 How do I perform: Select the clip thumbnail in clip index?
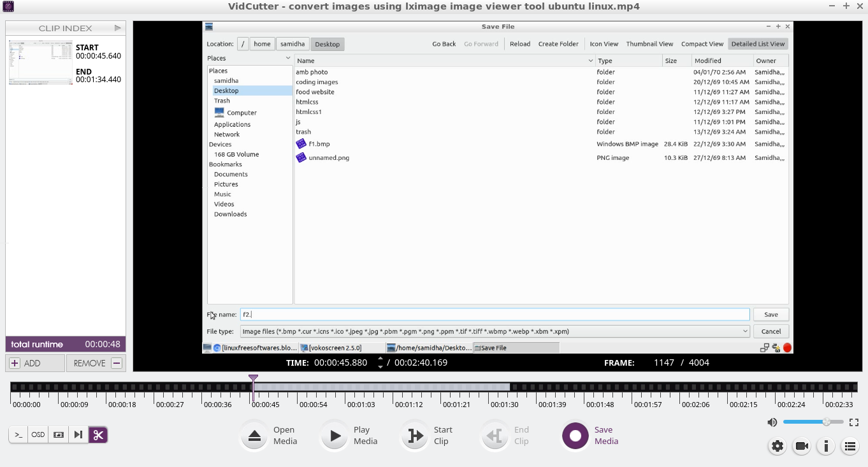[x=41, y=62]
